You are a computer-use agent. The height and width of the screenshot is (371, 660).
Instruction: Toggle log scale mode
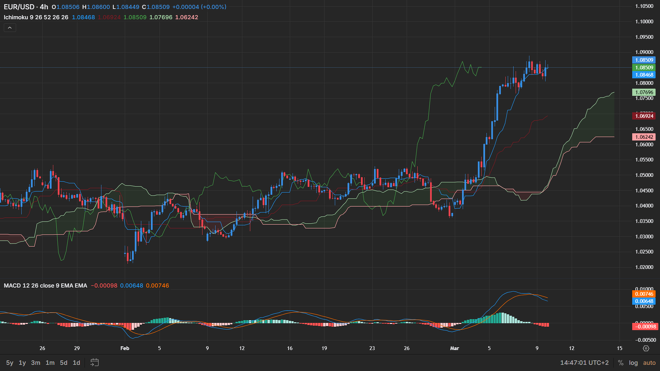point(633,363)
